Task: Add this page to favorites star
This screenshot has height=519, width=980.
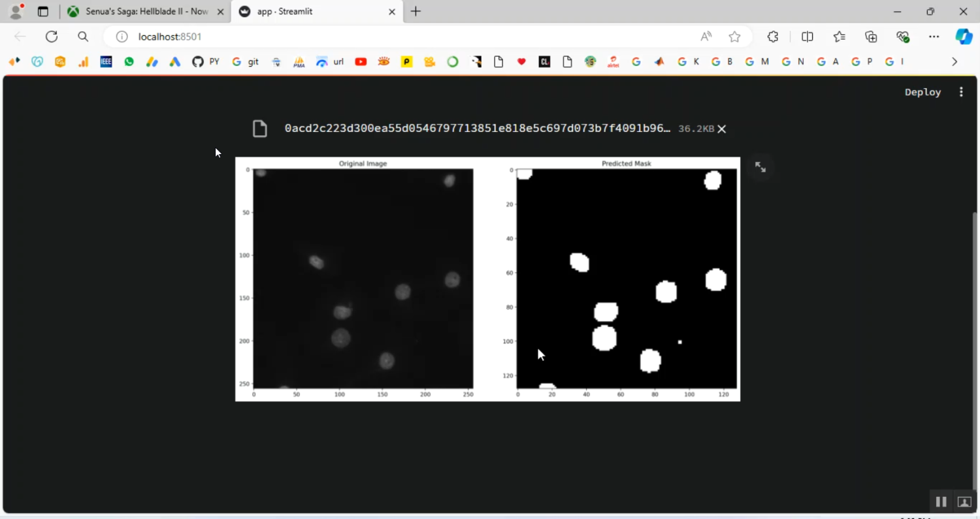Action: coord(735,37)
